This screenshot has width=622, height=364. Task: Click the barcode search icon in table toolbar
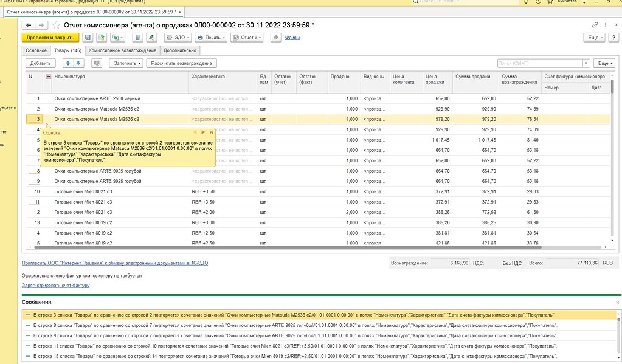click(x=97, y=63)
